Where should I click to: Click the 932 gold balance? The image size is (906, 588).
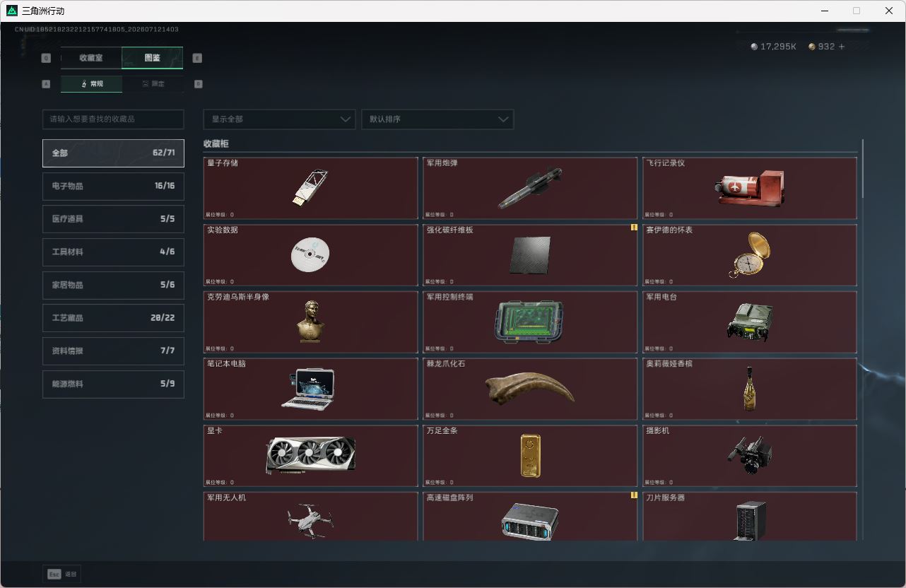point(827,47)
